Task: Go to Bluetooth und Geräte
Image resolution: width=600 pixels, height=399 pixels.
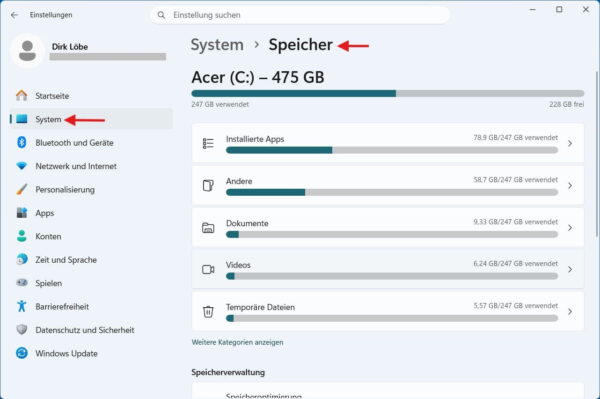Action: pyautogui.click(x=91, y=143)
